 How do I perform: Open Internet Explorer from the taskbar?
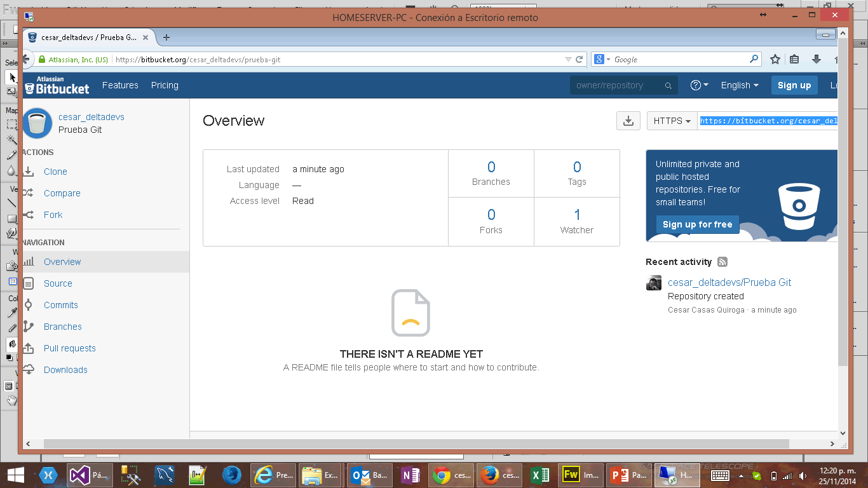click(274, 475)
